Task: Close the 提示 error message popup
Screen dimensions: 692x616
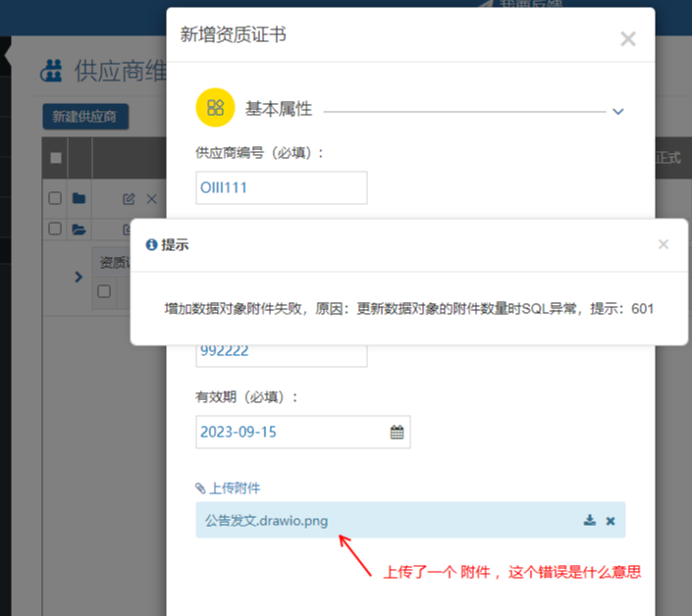Action: pyautogui.click(x=663, y=244)
